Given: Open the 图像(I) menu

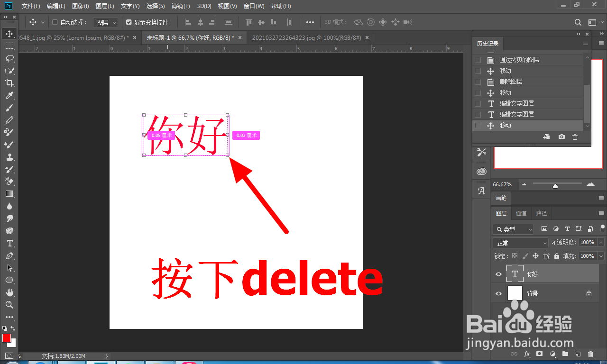Looking at the screenshot, I should [x=81, y=6].
